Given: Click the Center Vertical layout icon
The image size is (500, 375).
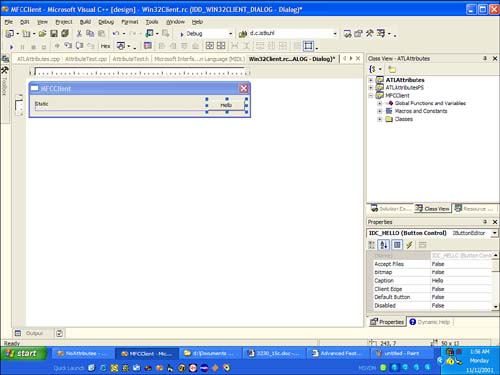Looking at the screenshot, I should tap(209, 46).
